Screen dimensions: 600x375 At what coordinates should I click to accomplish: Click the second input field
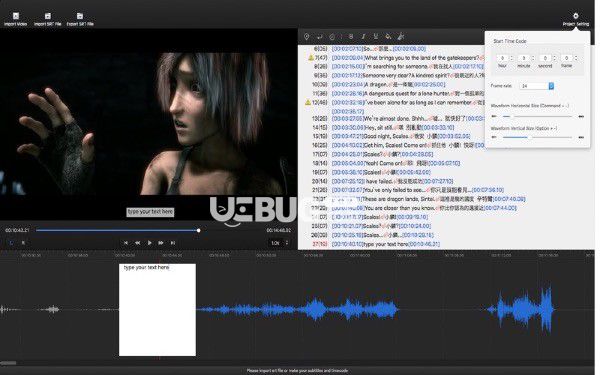(x=545, y=58)
